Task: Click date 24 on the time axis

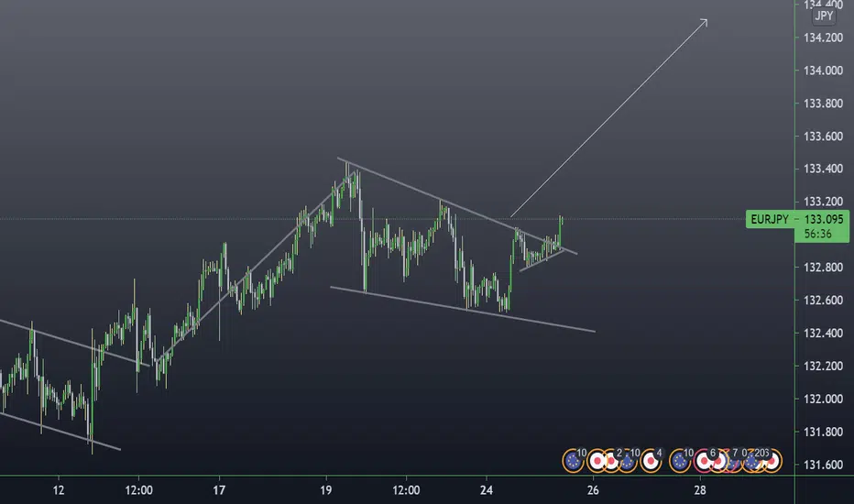Action: [x=487, y=490]
